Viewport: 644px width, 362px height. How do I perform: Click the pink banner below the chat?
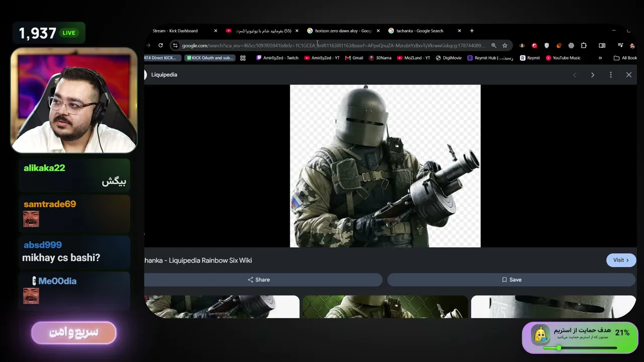coord(74,333)
